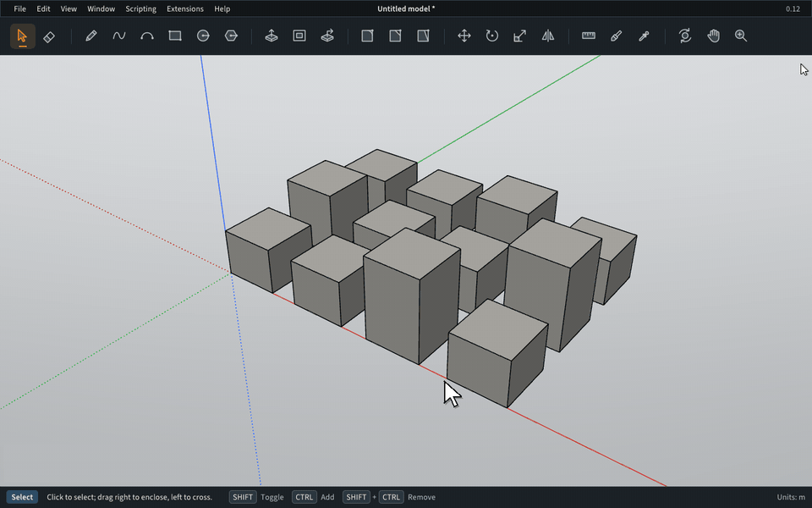Choose the Scale tool
The height and width of the screenshot is (508, 812).
pyautogui.click(x=520, y=36)
